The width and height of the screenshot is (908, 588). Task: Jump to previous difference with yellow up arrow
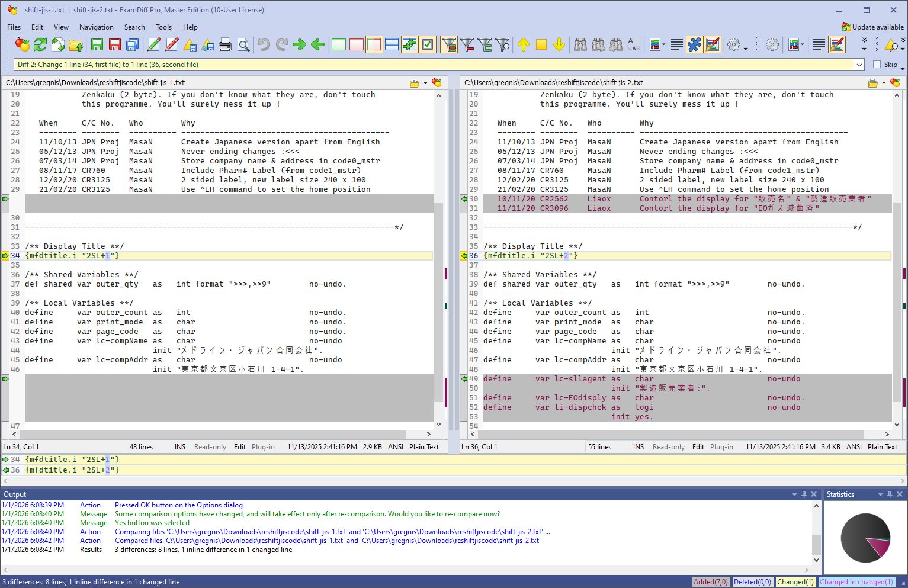[524, 44]
